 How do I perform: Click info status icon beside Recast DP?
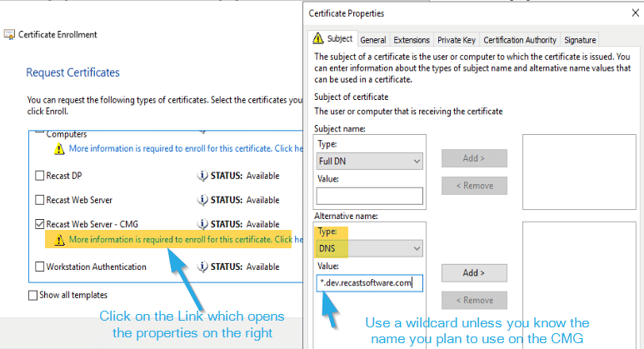[201, 176]
